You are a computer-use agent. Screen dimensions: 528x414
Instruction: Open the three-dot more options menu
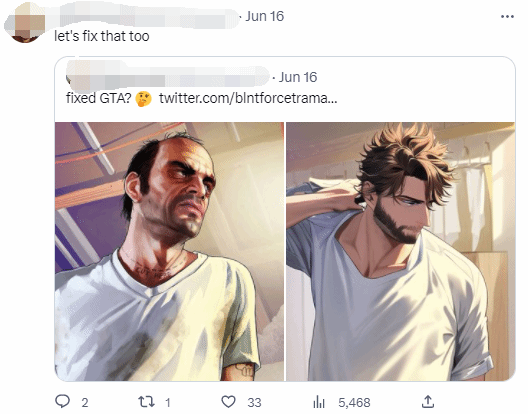(x=507, y=17)
